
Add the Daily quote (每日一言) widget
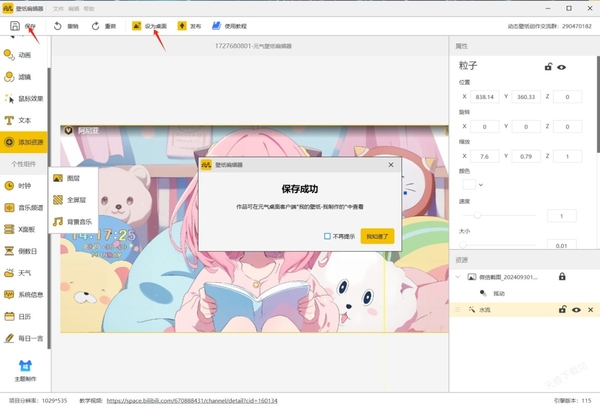click(24, 338)
